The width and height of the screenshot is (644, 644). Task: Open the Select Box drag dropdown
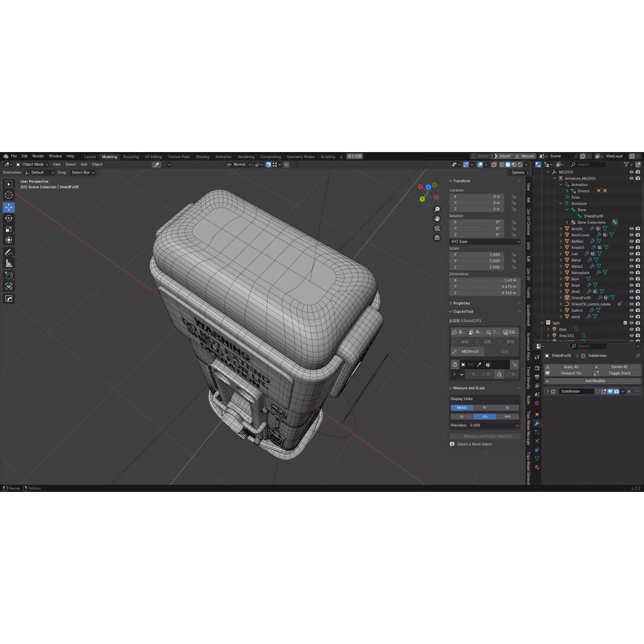pyautogui.click(x=82, y=172)
